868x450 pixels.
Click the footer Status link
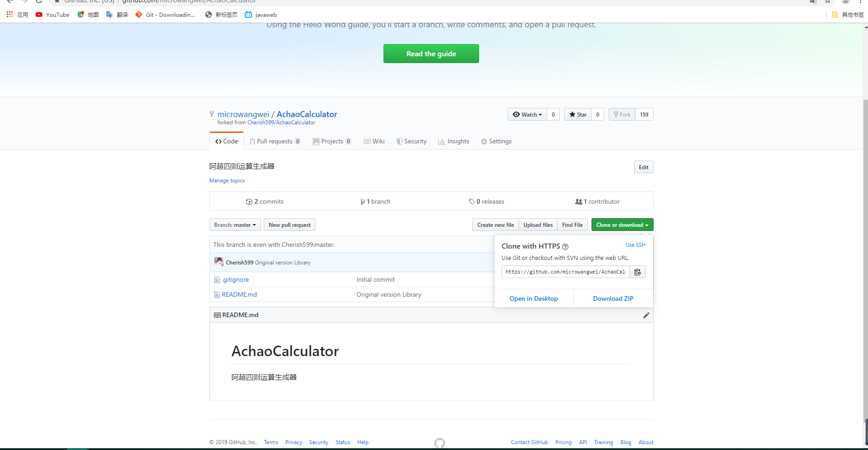pyautogui.click(x=343, y=442)
